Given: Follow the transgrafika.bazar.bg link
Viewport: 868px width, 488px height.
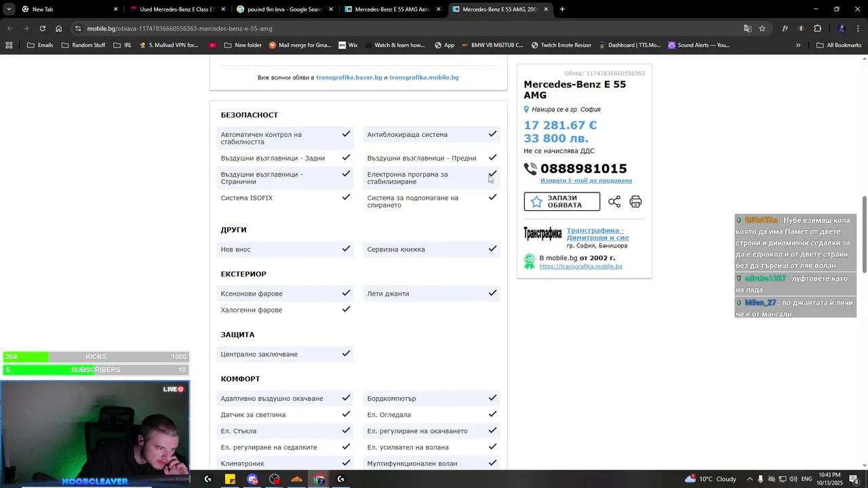Looking at the screenshot, I should (x=349, y=77).
